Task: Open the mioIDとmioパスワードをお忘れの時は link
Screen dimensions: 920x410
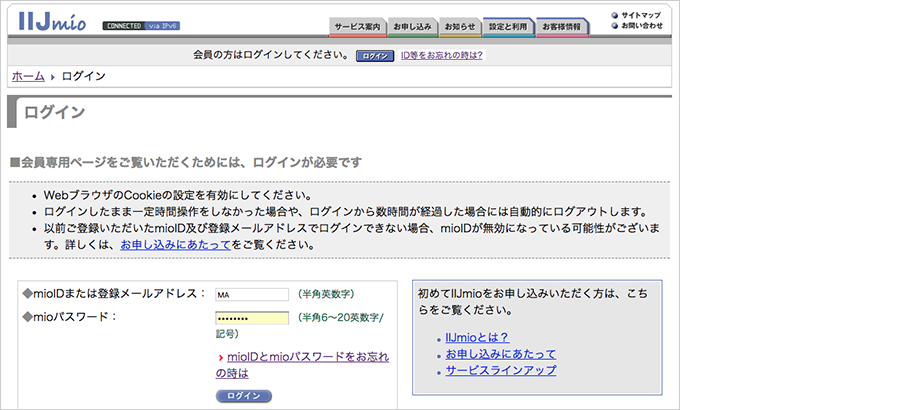Action: click(302, 365)
